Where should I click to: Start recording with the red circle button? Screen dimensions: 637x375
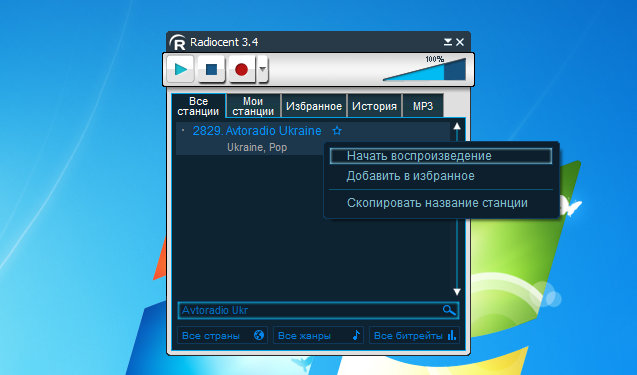pyautogui.click(x=241, y=69)
